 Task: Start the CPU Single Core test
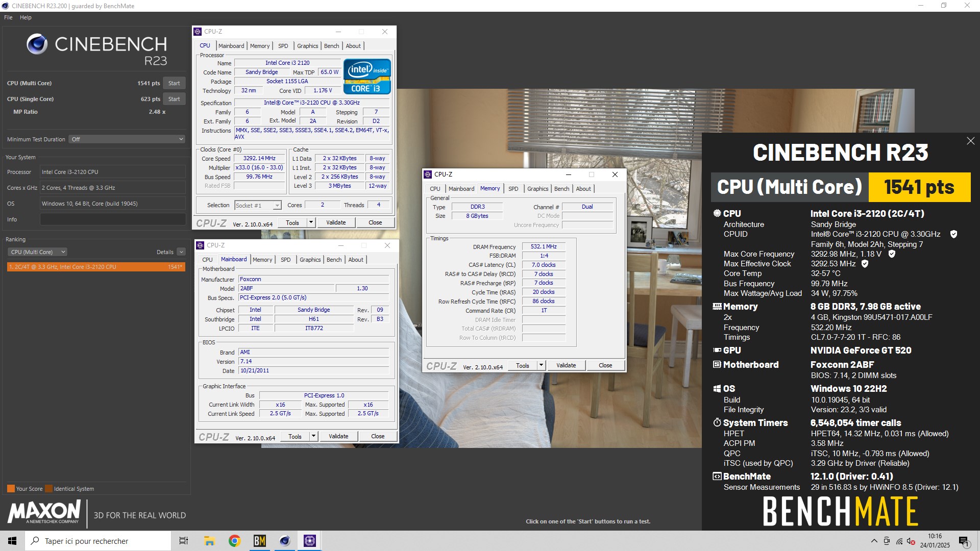click(x=174, y=99)
